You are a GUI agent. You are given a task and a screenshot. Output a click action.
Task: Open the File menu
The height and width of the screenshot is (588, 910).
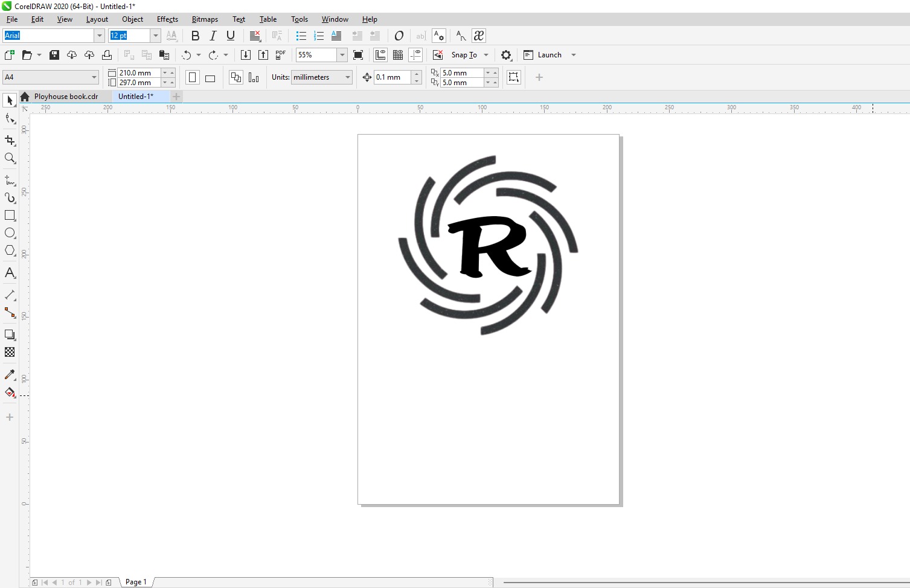coord(12,19)
